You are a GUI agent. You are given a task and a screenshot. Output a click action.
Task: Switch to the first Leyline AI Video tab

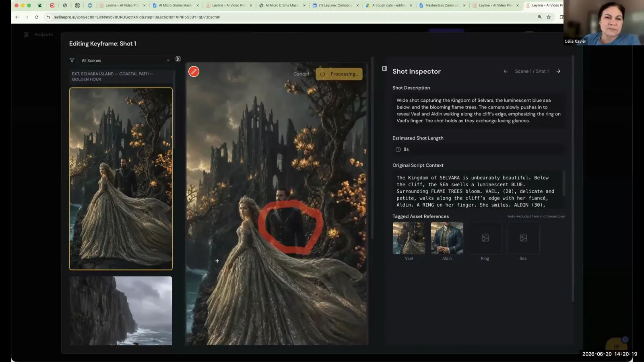pos(122,6)
